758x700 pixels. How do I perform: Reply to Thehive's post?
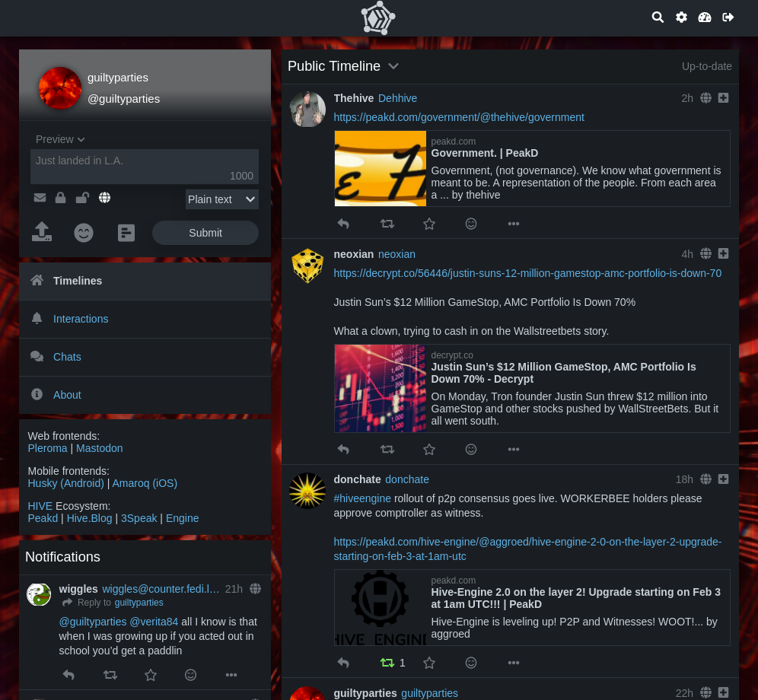(x=343, y=224)
